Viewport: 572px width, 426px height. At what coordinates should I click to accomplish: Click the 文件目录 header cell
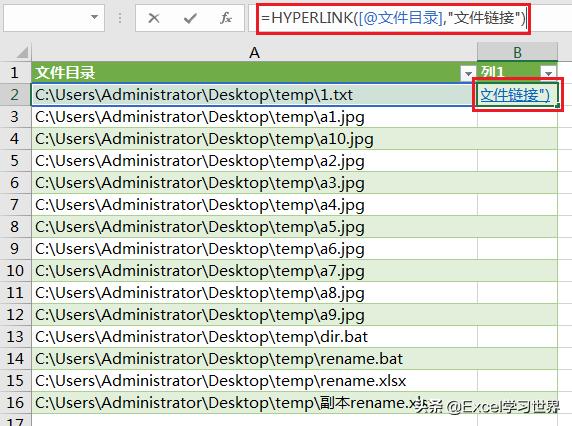click(x=254, y=73)
